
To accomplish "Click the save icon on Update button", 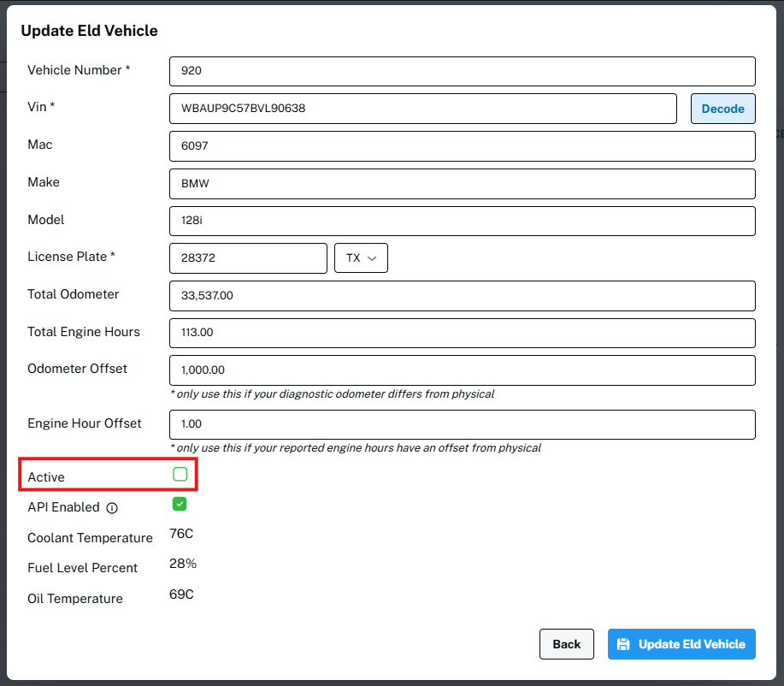I will click(x=623, y=644).
